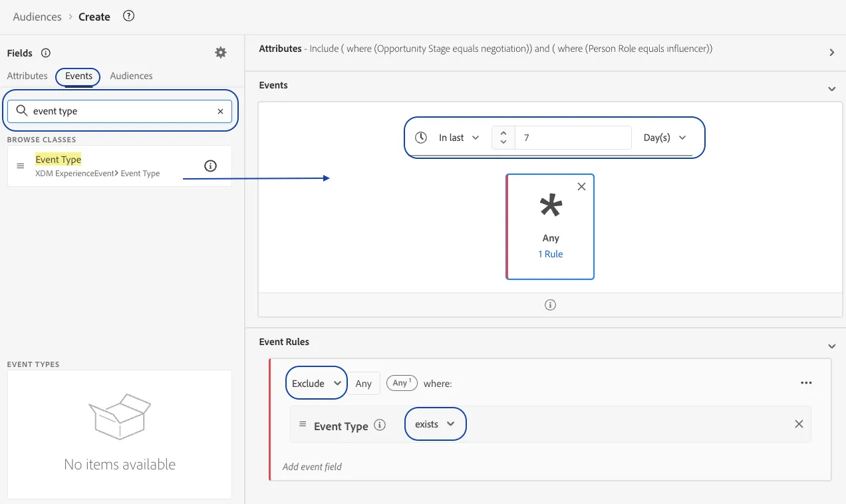Open the event rule three-dots menu

click(806, 383)
